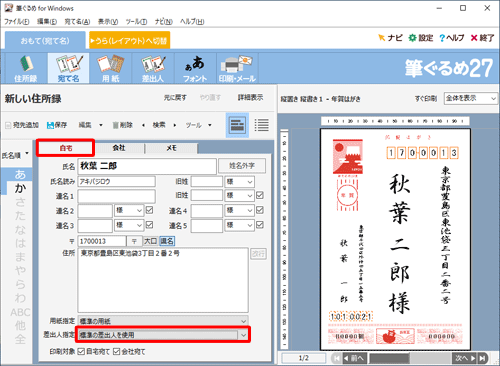Jump to first page in preview
500x366 pixels.
pyautogui.click(x=337, y=358)
